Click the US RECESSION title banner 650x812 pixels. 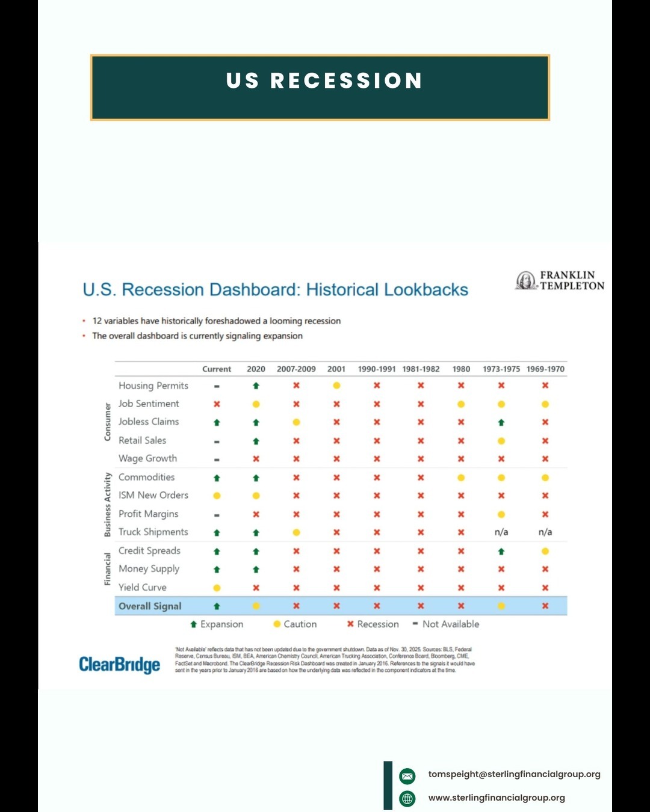click(320, 88)
